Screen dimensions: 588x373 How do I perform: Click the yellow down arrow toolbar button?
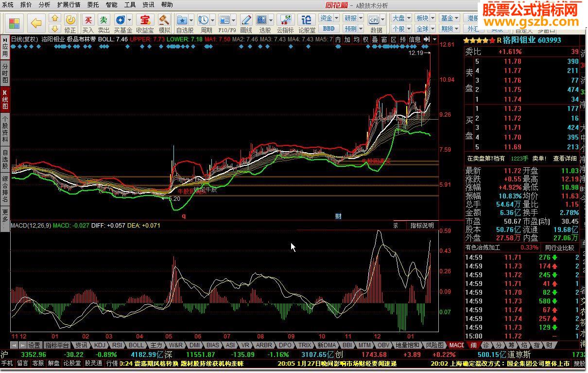click(55, 28)
